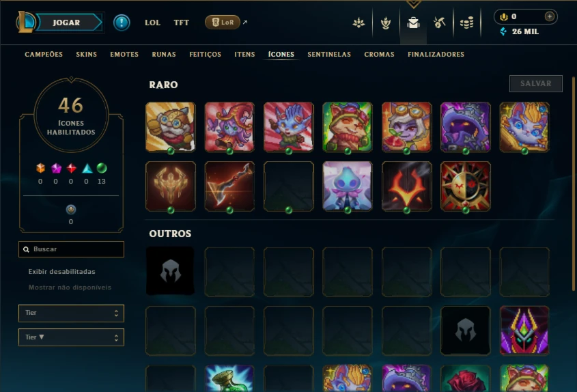The image size is (577, 392).
Task: Click the Jogar button
Action: click(67, 23)
